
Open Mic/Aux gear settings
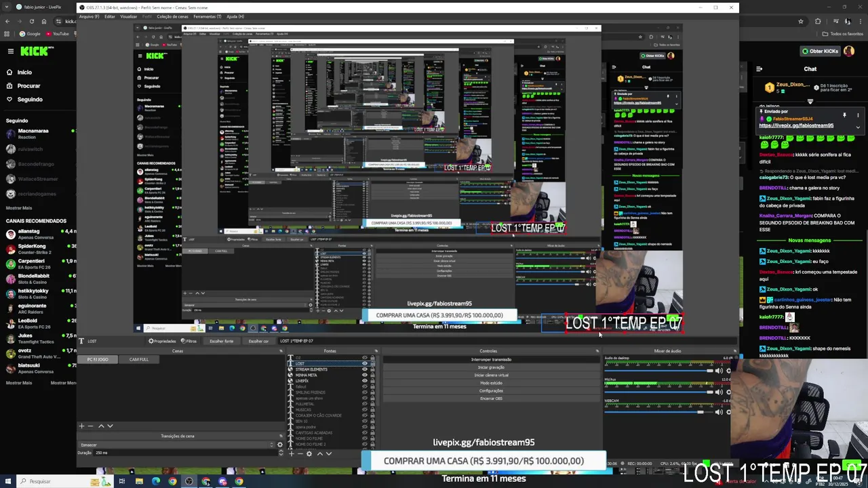[x=728, y=392]
